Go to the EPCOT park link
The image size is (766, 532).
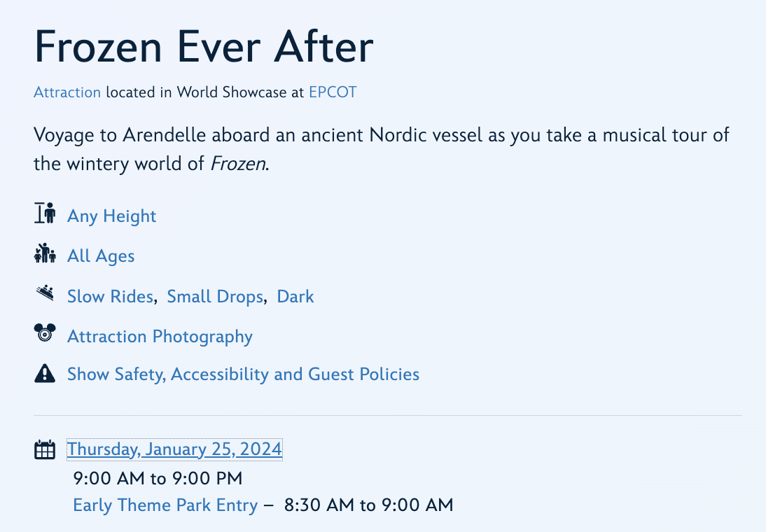coord(333,92)
